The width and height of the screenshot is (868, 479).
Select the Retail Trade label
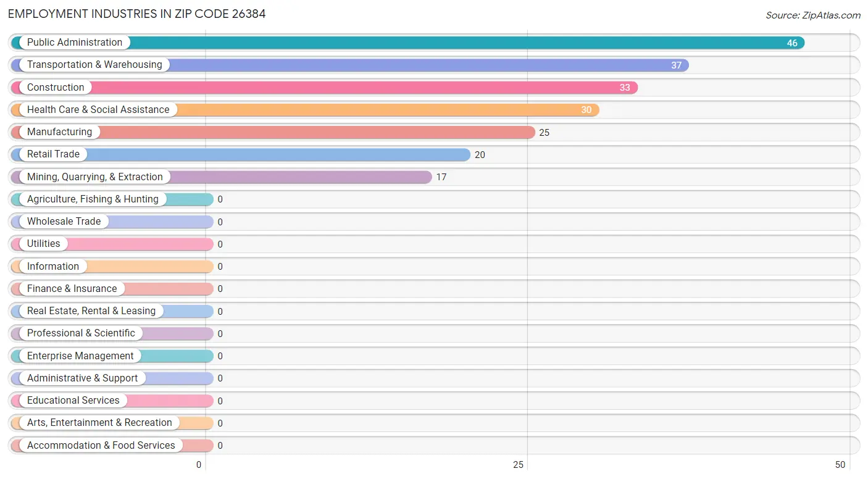click(x=53, y=154)
